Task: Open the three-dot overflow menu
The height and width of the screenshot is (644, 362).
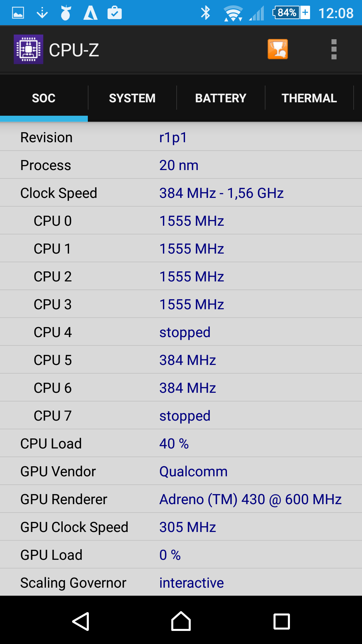Action: pos(334,49)
